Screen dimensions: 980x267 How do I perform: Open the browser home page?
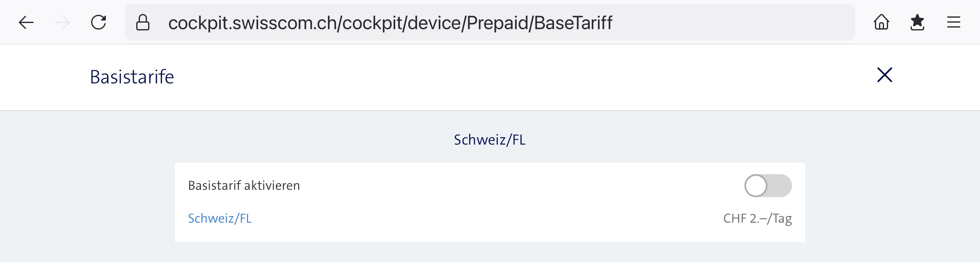[881, 23]
